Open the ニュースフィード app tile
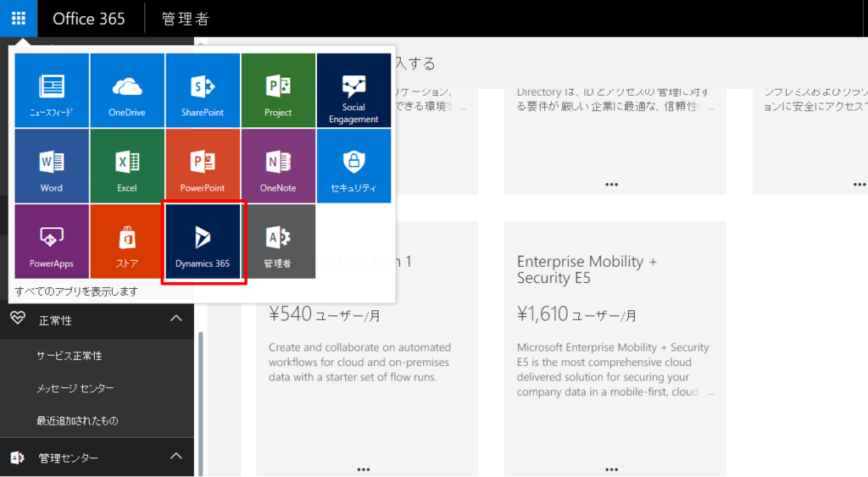The image size is (868, 477). [x=52, y=90]
